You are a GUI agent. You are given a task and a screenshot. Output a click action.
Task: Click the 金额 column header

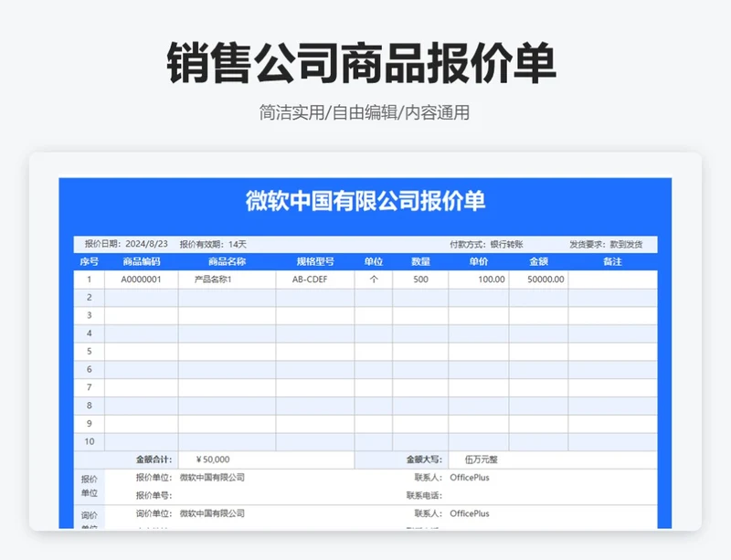pos(538,261)
